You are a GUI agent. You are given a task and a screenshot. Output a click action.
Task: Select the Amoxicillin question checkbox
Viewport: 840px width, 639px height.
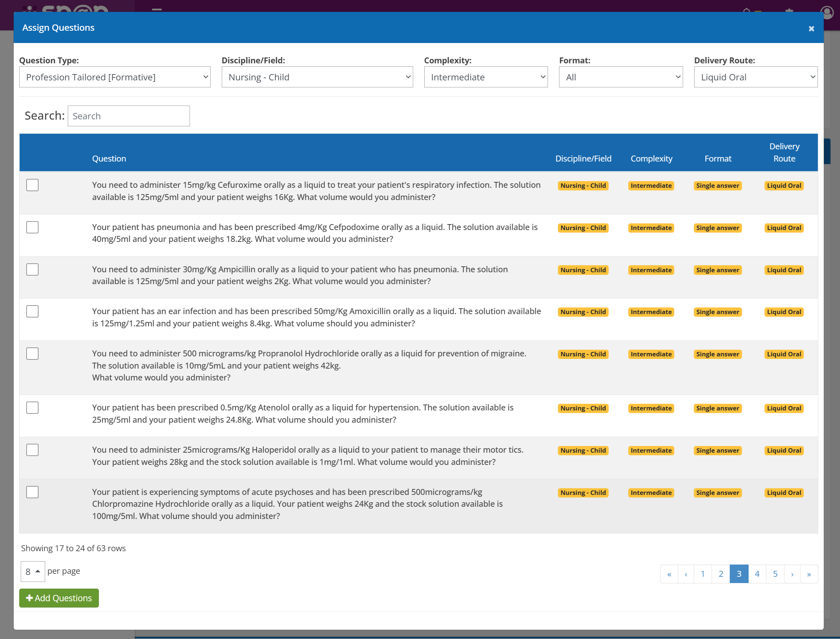click(x=32, y=312)
